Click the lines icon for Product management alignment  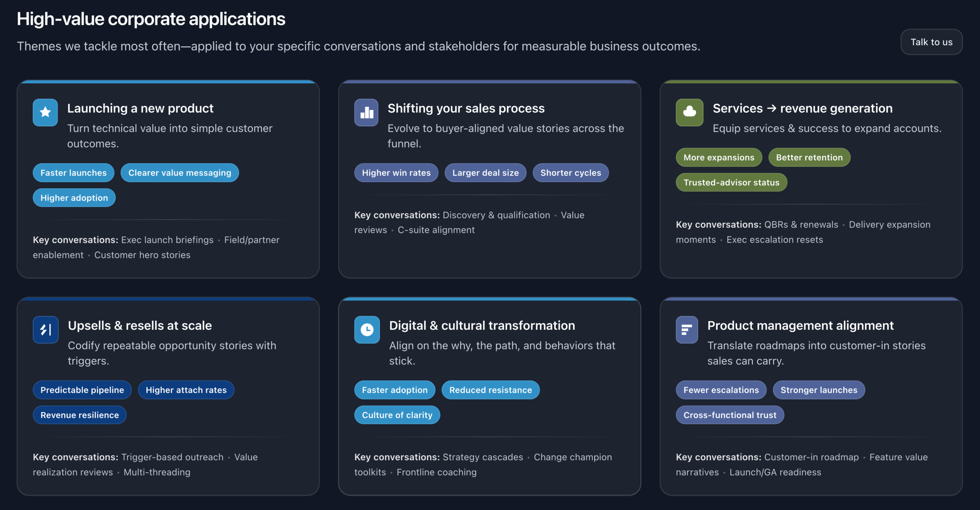pos(687,329)
